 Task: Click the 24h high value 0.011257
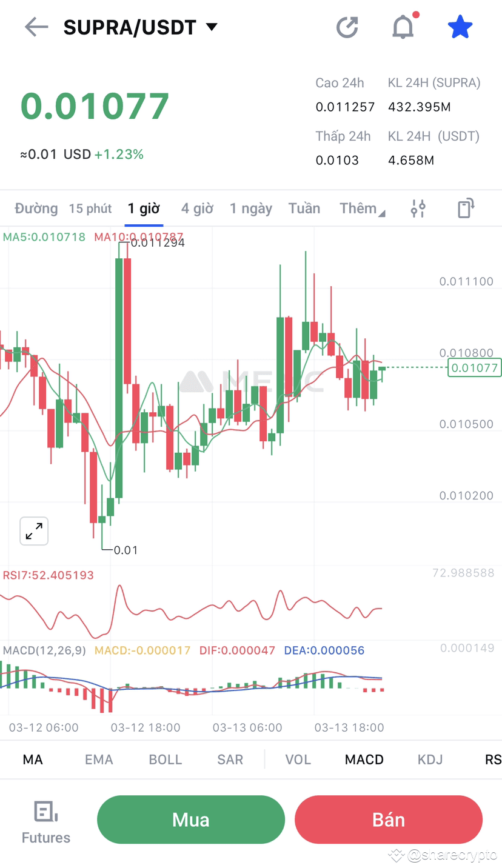point(345,107)
